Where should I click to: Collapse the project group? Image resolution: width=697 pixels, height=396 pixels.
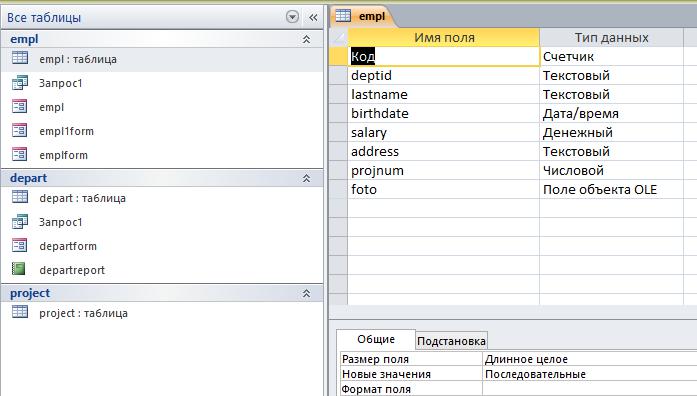(x=306, y=293)
